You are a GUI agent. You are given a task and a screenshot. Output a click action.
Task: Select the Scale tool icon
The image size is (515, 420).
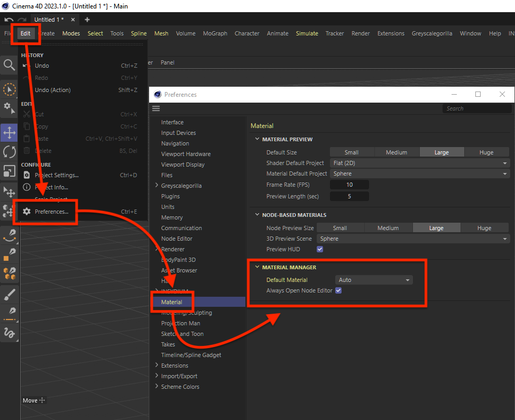pos(9,171)
